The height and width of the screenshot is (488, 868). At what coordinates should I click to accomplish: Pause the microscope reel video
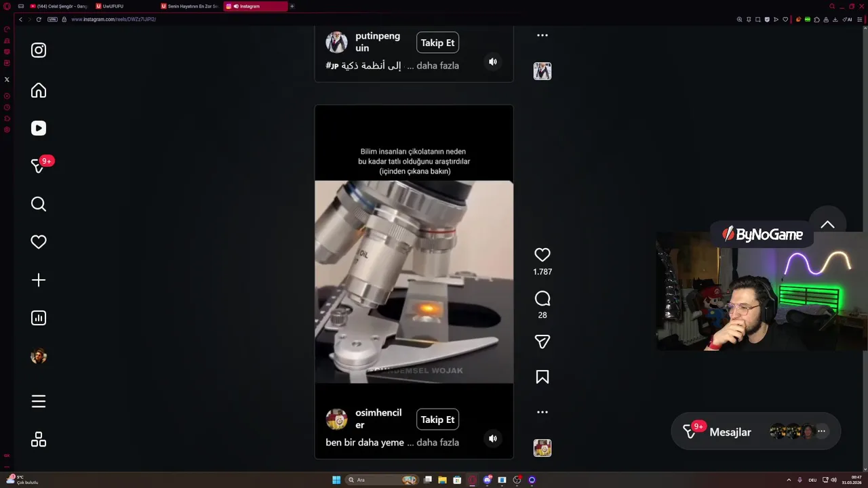click(414, 281)
